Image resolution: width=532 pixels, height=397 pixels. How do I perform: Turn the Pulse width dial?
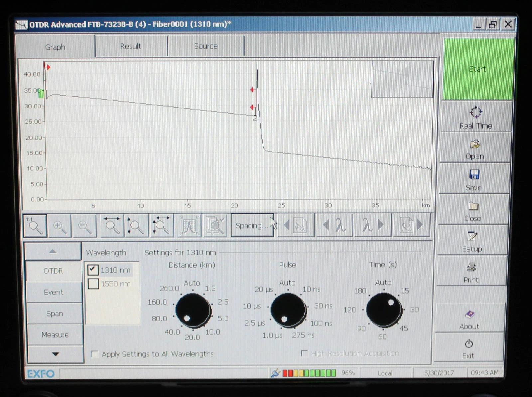288,311
